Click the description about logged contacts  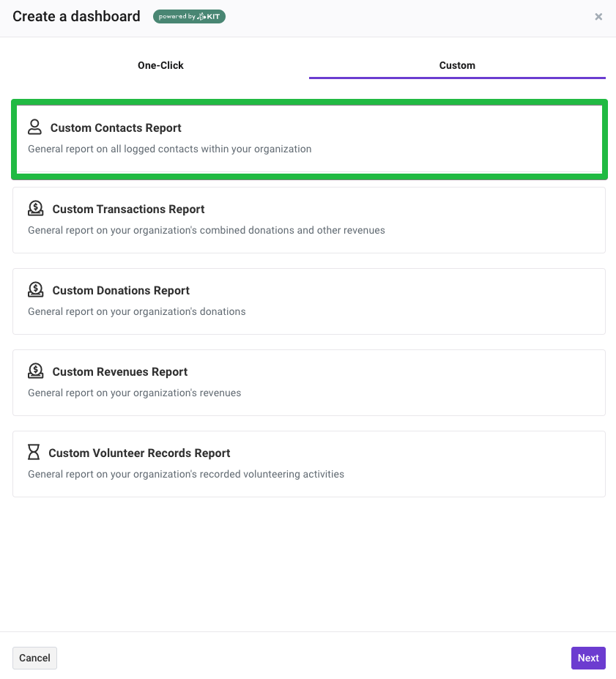tap(170, 149)
